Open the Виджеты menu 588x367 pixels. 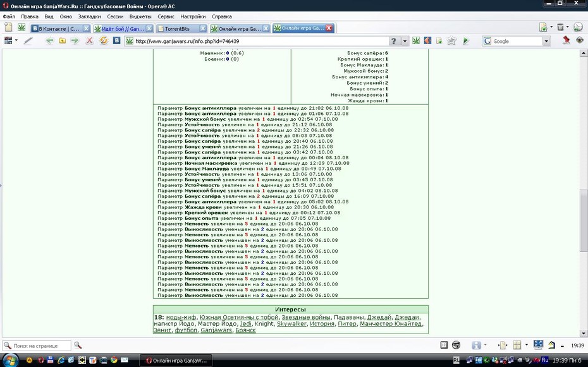click(140, 16)
